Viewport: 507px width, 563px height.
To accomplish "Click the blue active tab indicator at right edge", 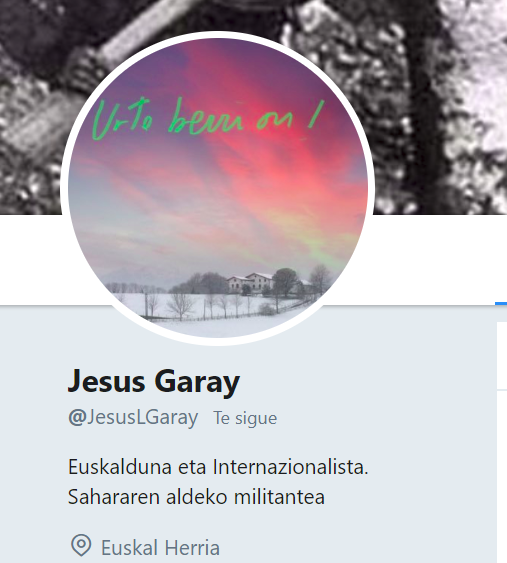I will 501,304.
